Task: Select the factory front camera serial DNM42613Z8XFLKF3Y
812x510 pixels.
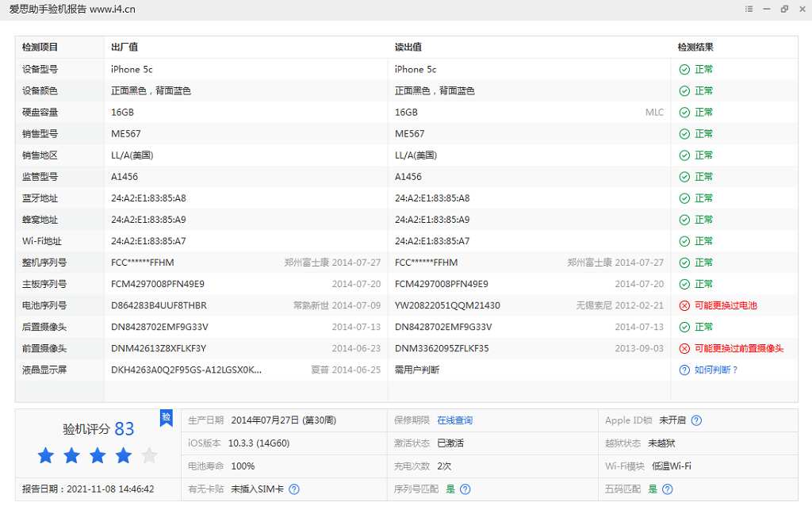Action: pos(159,348)
